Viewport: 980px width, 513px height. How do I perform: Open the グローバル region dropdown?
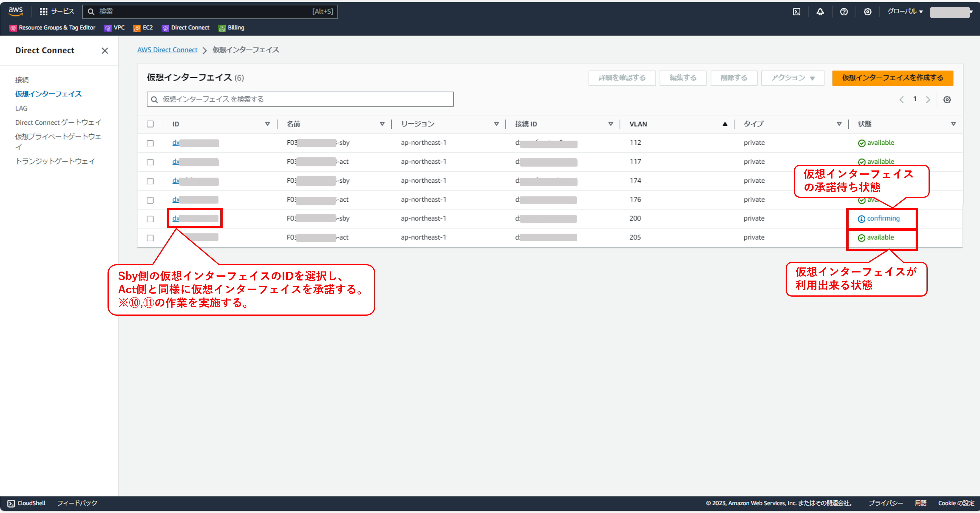pyautogui.click(x=905, y=11)
